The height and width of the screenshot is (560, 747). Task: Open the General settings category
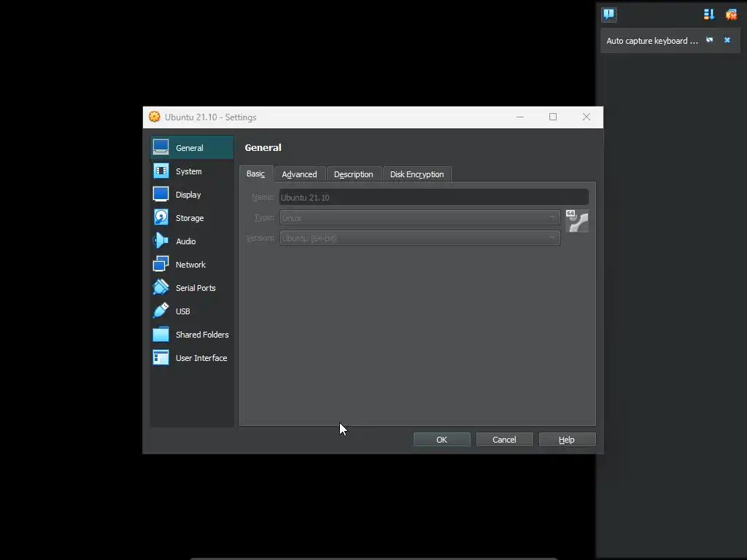(x=192, y=147)
